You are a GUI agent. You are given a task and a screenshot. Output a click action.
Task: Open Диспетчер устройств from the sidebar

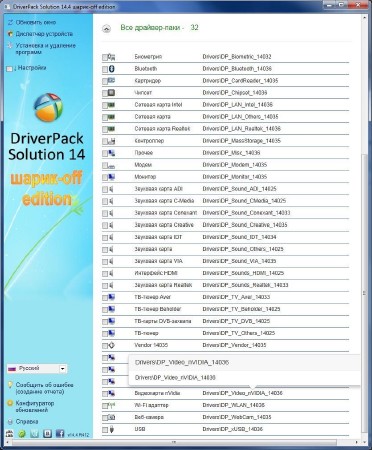[x=44, y=34]
